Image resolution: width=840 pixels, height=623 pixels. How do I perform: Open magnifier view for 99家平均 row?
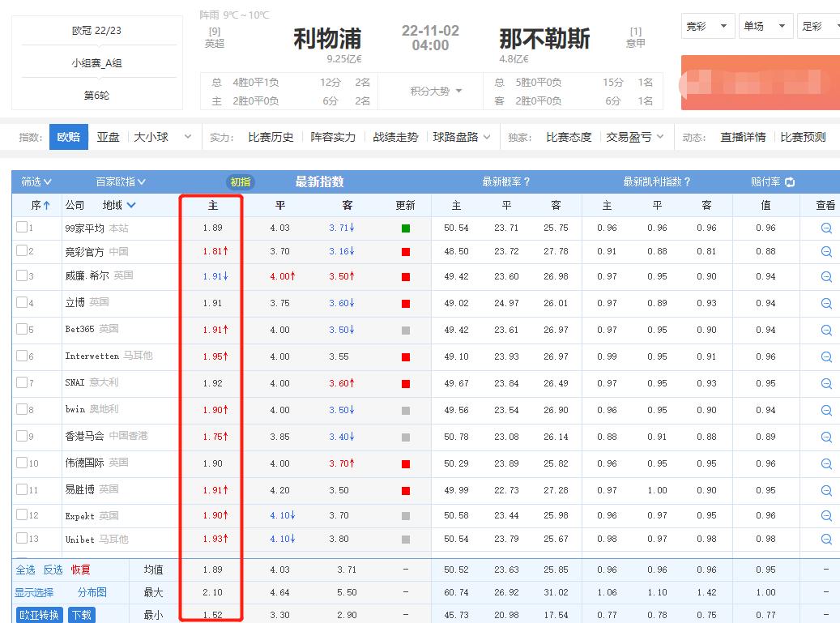(825, 228)
